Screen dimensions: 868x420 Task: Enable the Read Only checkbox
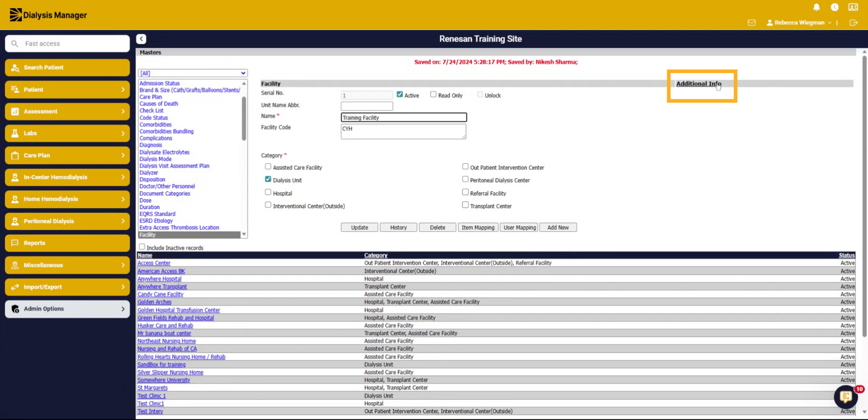[x=433, y=94]
